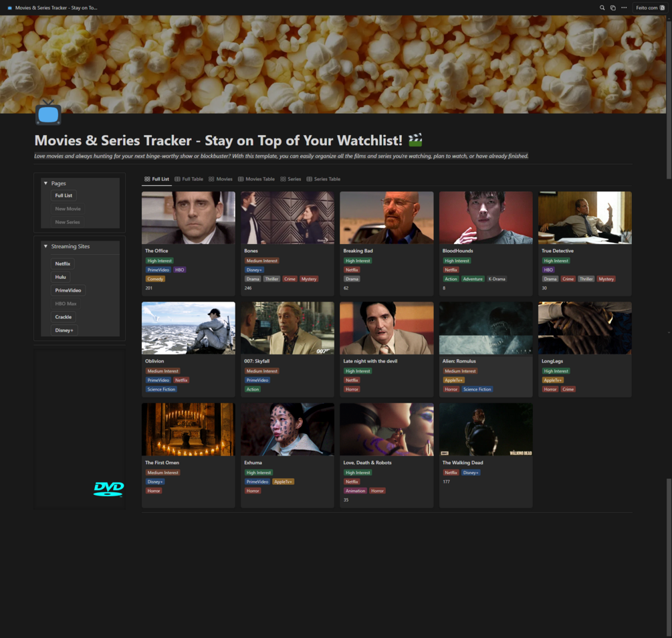The height and width of the screenshot is (638, 672).
Task: Open the three-dots more options menu
Action: (624, 8)
